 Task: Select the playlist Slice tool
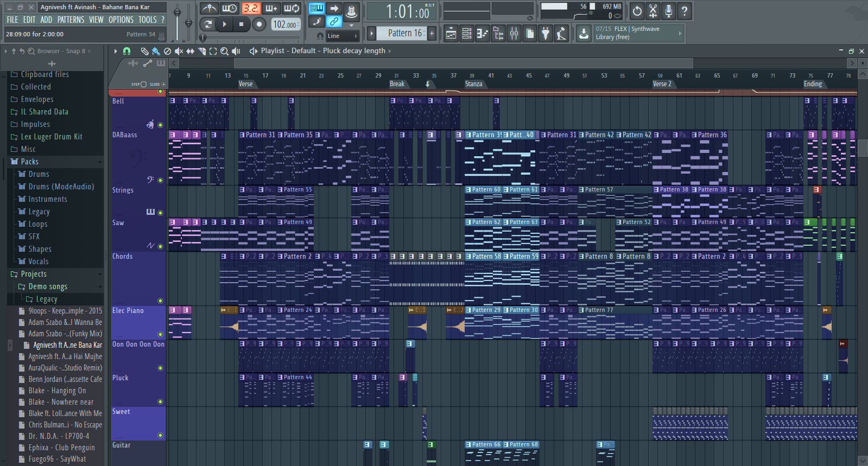[x=201, y=51]
